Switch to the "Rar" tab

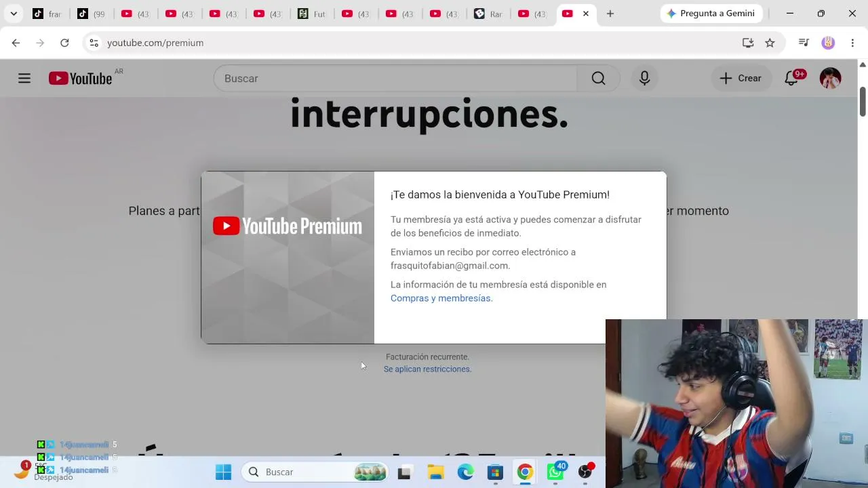coord(488,14)
